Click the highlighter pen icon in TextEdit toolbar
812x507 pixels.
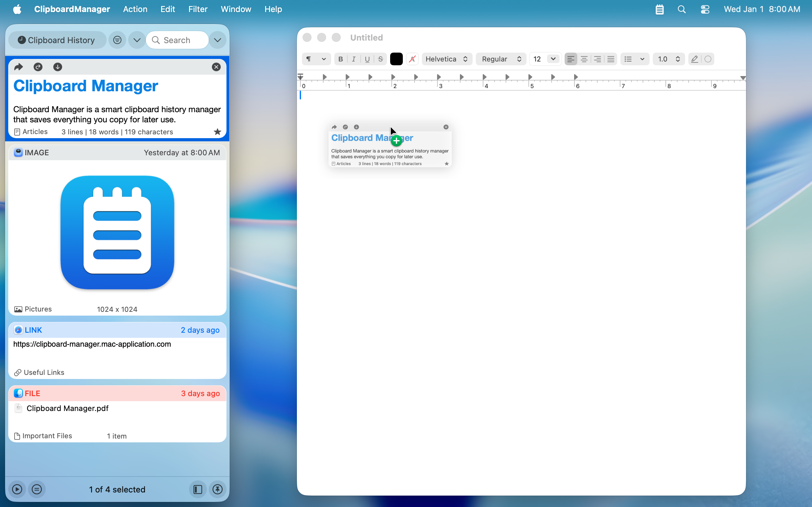click(x=694, y=59)
